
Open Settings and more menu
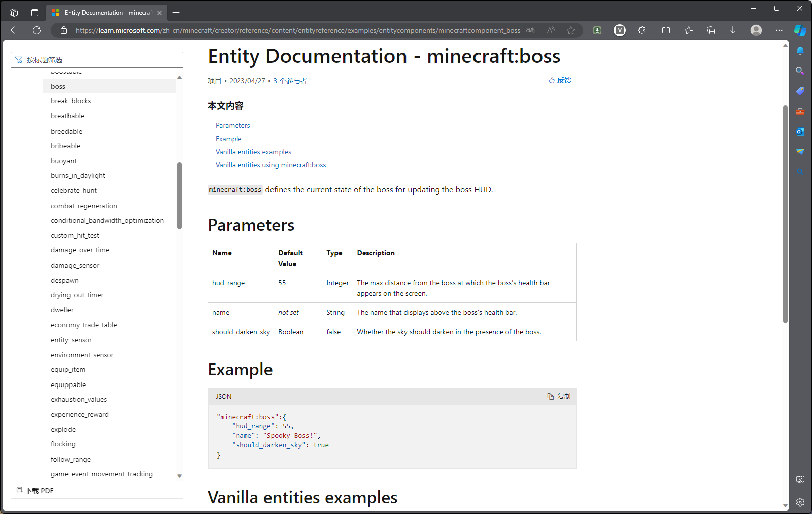tap(779, 30)
